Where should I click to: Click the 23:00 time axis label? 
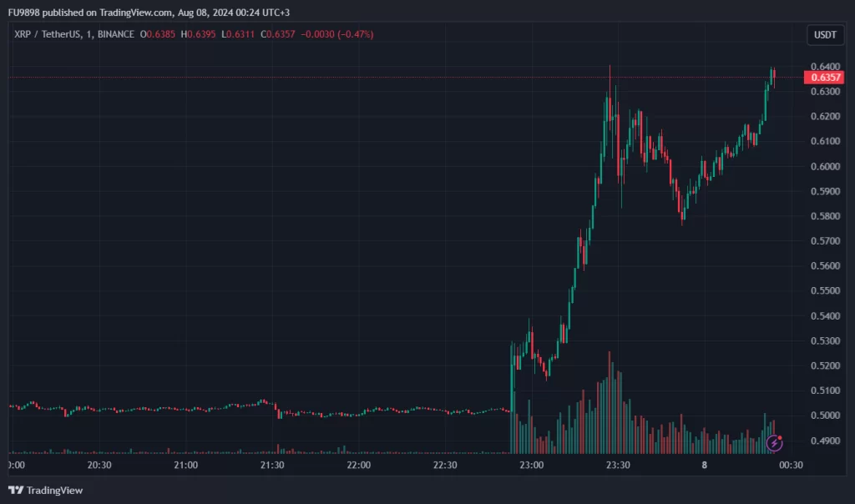coord(531,465)
